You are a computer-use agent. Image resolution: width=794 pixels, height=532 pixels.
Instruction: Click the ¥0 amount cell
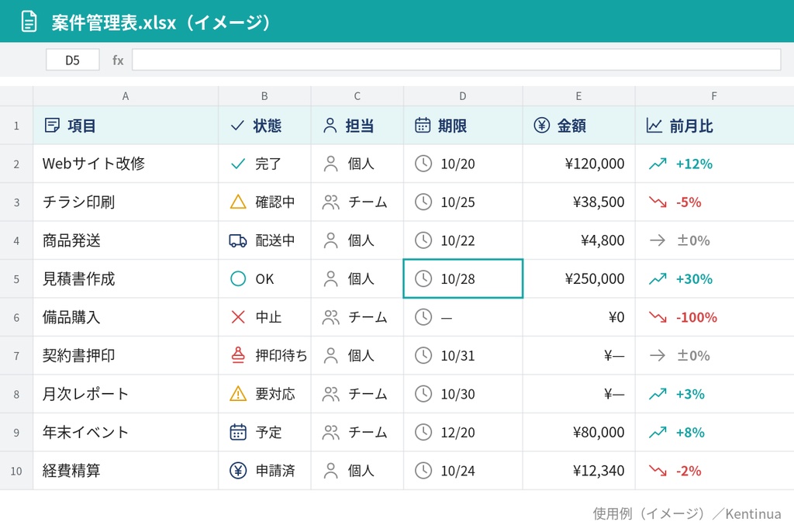[578, 317]
